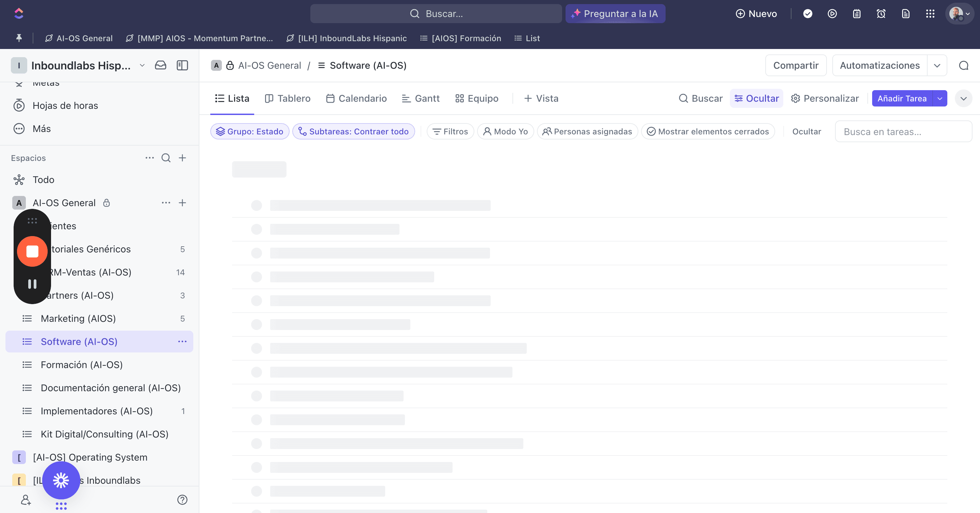Click the Añadir Tarea button
This screenshot has width=980, height=513.
(902, 99)
